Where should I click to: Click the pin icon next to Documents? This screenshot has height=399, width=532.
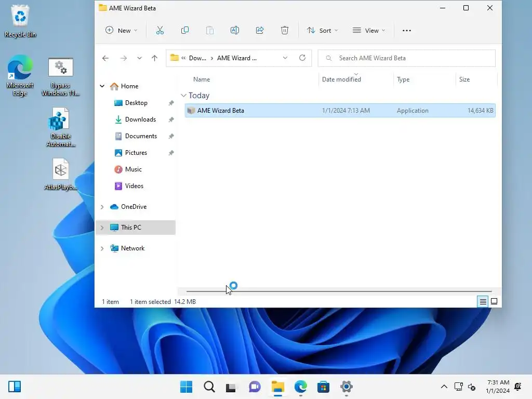point(171,137)
